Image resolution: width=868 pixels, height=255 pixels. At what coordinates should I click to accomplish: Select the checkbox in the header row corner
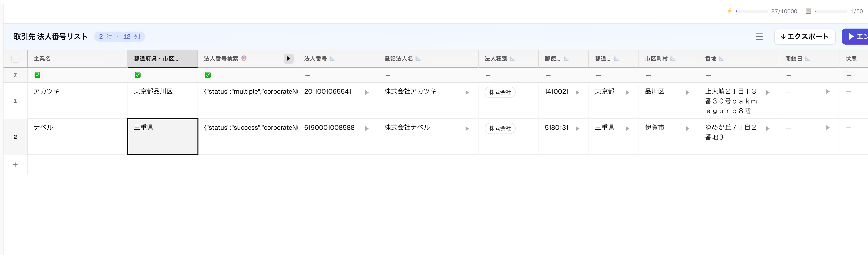coord(16,58)
